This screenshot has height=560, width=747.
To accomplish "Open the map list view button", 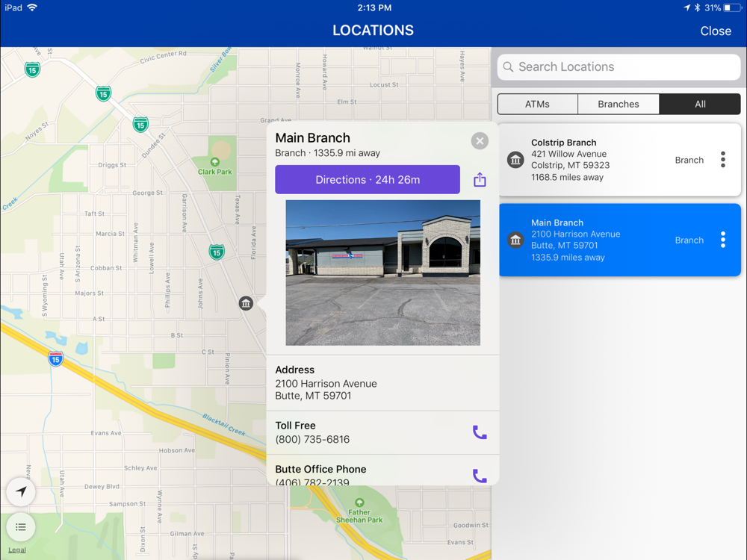I will point(20,526).
